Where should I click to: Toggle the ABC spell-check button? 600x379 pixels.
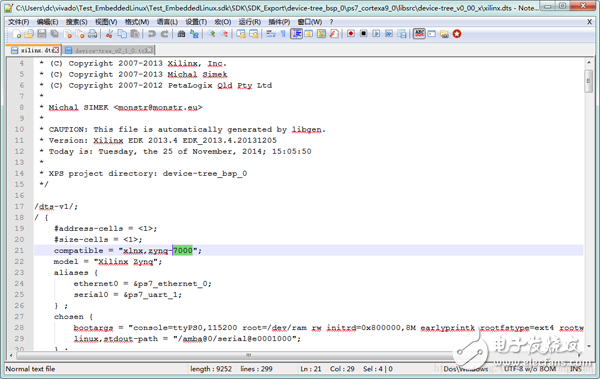pyautogui.click(x=419, y=34)
